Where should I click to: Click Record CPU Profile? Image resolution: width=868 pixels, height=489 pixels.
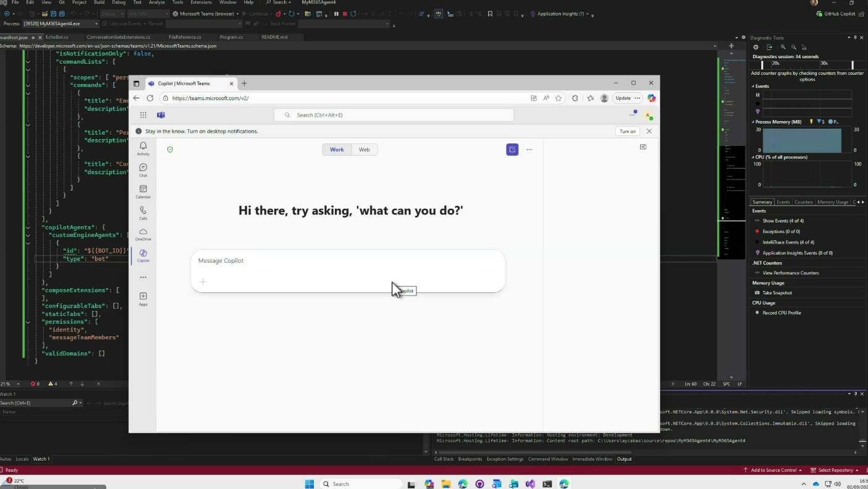[782, 313]
